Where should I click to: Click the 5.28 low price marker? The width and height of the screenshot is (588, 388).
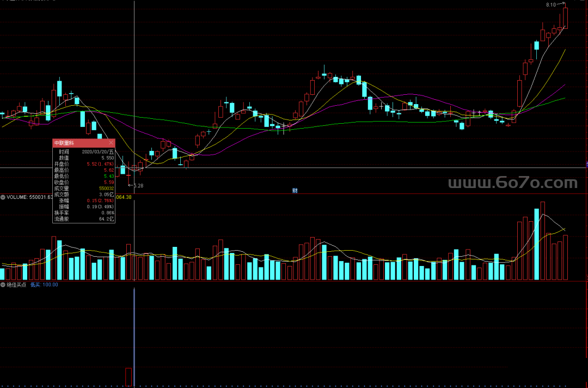[x=138, y=186]
